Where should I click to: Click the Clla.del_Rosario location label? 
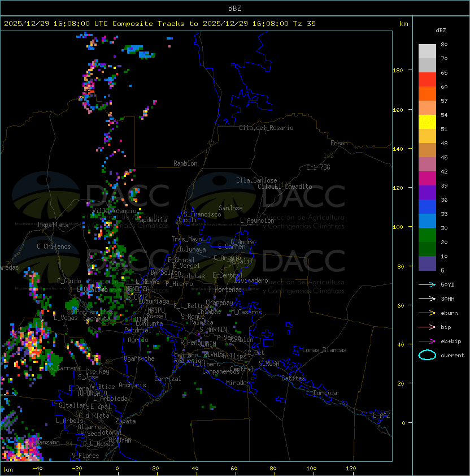(x=266, y=128)
